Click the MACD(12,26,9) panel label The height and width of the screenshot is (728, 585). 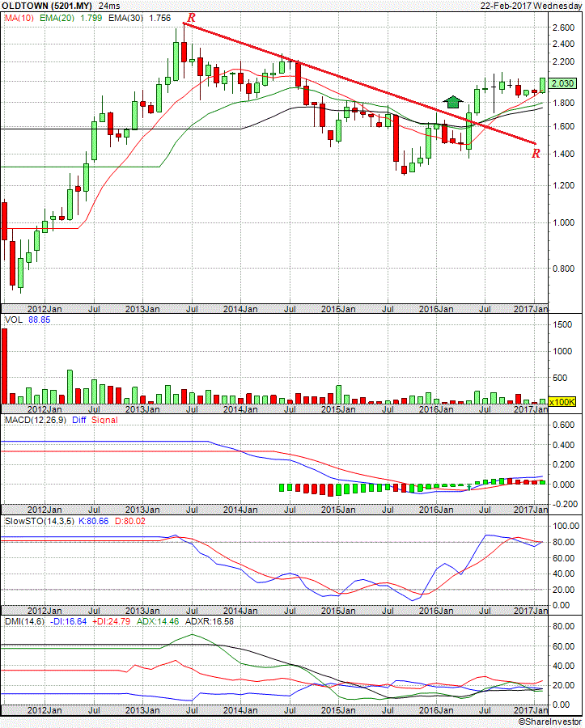point(36,420)
